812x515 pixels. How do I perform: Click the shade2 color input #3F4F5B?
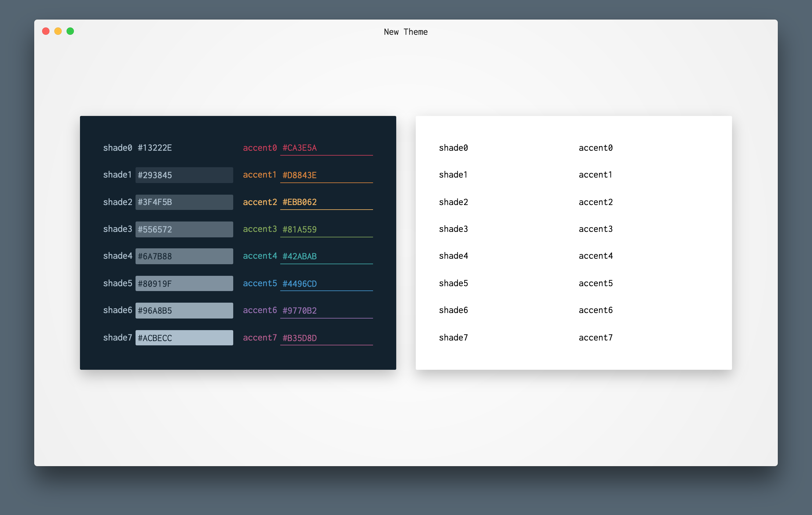tap(184, 202)
